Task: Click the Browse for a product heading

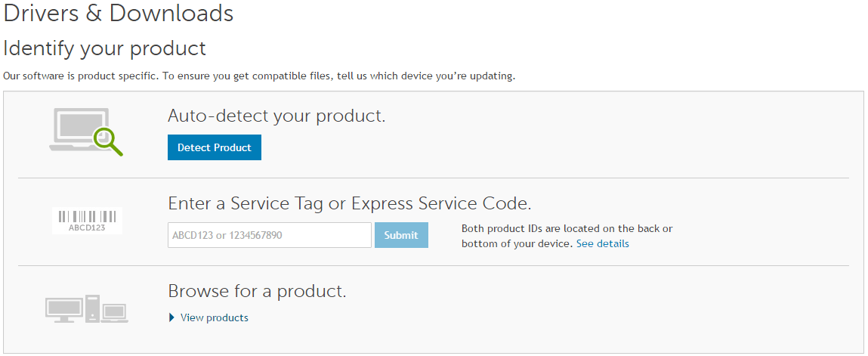Action: coord(258,291)
